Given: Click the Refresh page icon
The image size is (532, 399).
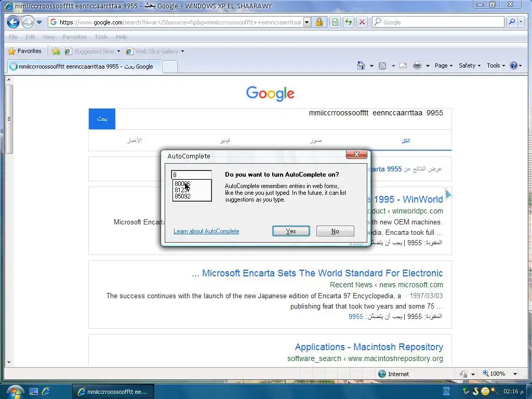Looking at the screenshot, I should point(349,22).
